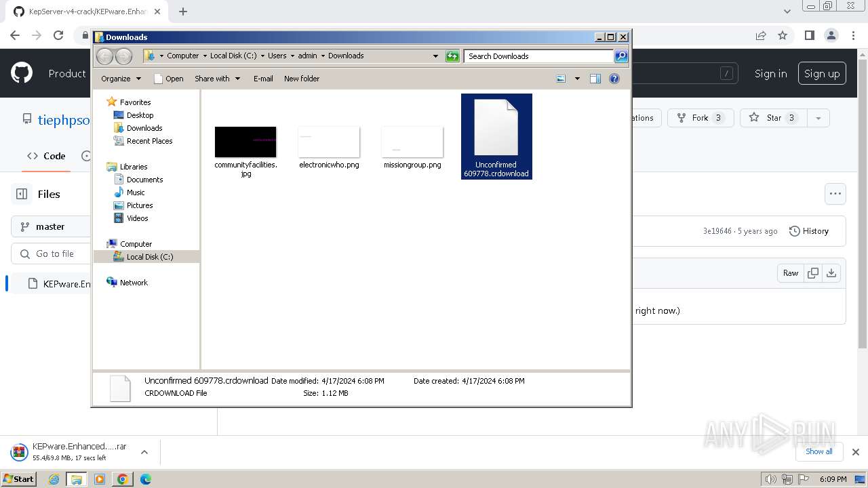Select electronicwho.png file

[x=329, y=147]
